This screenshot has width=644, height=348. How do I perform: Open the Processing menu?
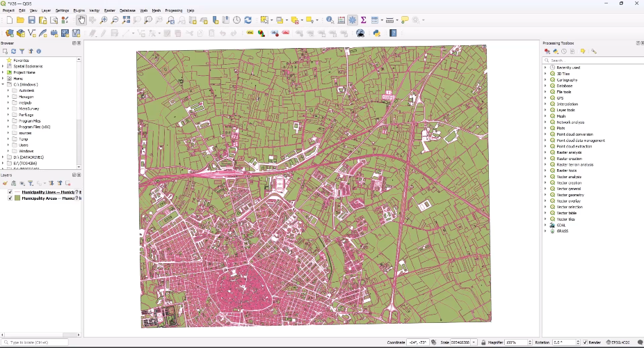(x=173, y=11)
